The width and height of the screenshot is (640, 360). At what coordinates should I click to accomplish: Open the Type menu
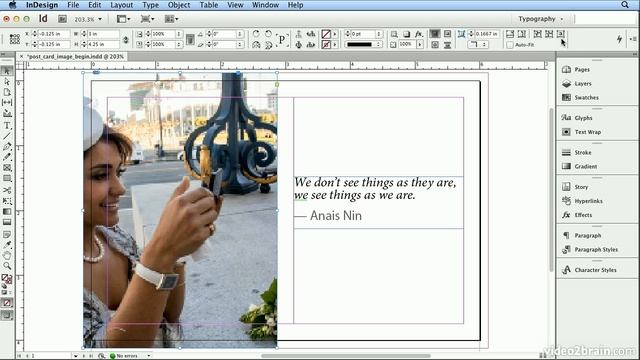(x=150, y=5)
